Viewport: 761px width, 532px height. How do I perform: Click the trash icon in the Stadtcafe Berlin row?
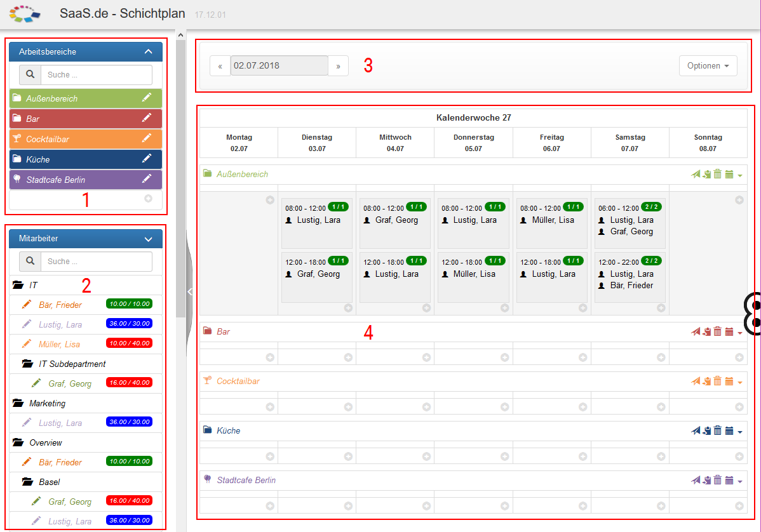pos(717,480)
